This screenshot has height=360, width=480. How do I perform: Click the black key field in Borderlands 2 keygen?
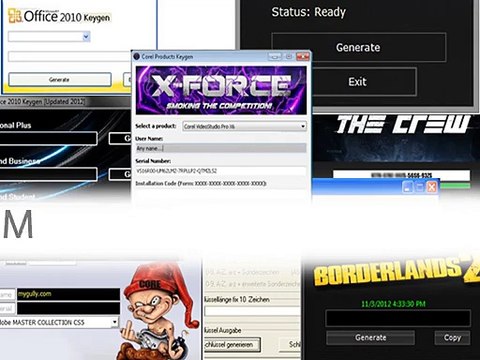[x=398, y=318]
